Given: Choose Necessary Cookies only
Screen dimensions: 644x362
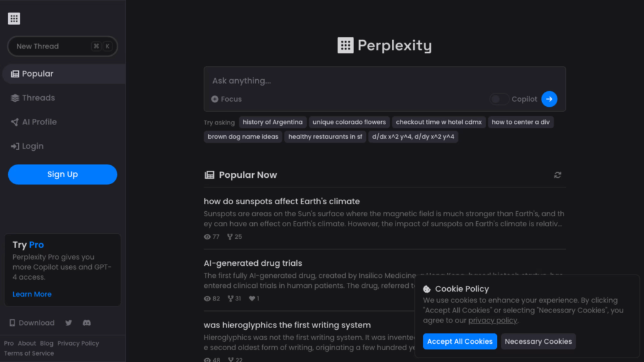Looking at the screenshot, I should pos(538,341).
